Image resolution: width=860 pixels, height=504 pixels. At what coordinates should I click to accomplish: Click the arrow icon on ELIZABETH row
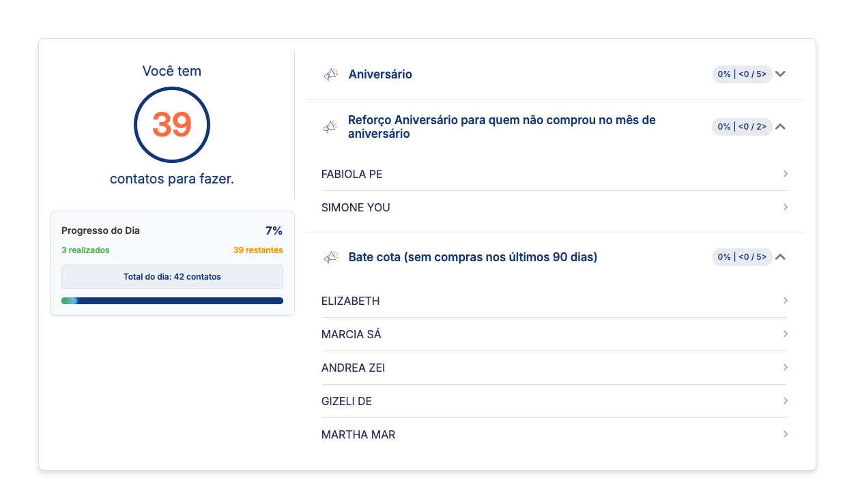coord(786,301)
